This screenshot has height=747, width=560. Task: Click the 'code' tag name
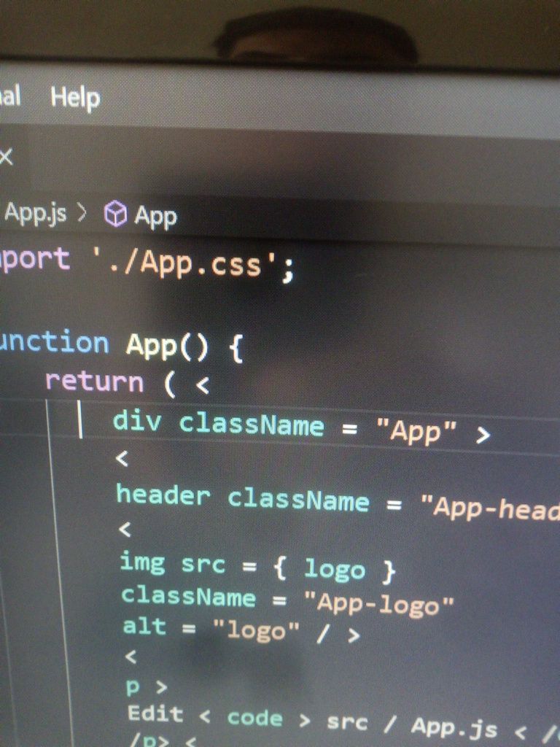[254, 718]
